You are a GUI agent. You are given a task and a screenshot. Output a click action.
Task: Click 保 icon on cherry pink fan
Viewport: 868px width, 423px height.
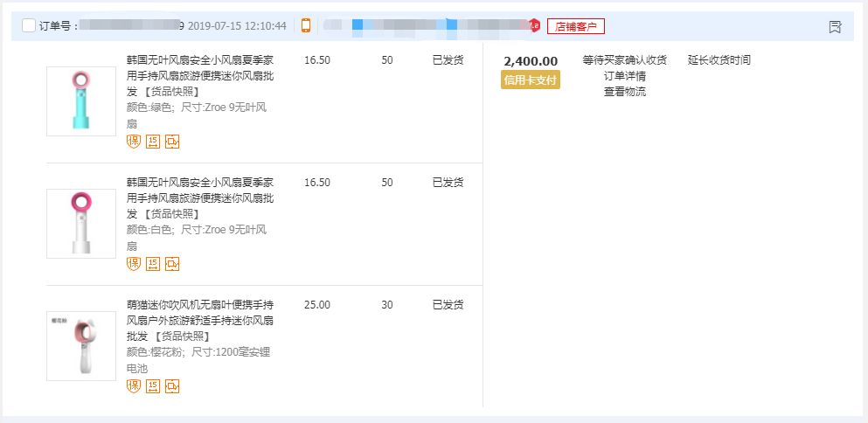pos(134,386)
